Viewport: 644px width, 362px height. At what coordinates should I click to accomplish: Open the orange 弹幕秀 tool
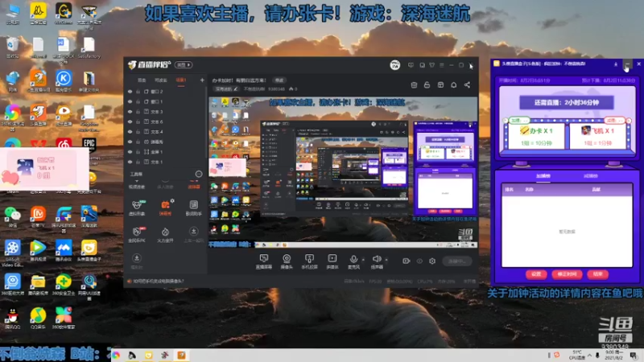pyautogui.click(x=165, y=208)
